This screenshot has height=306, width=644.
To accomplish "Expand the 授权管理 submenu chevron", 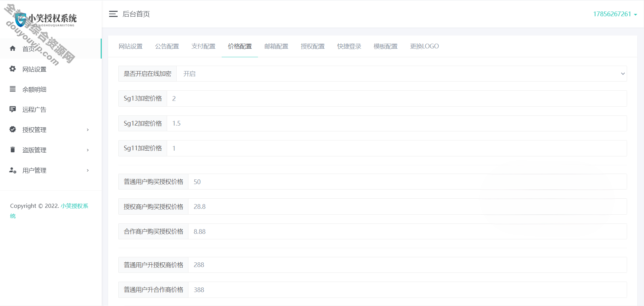I will pyautogui.click(x=88, y=130).
